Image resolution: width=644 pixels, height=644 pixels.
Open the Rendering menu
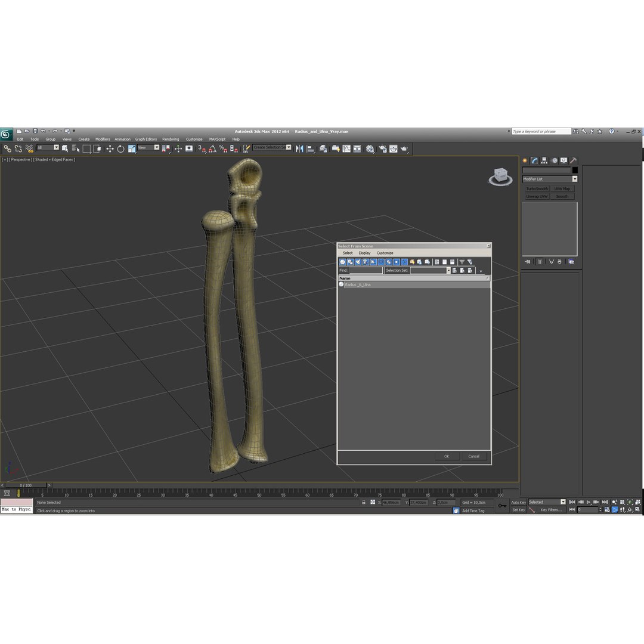(171, 139)
